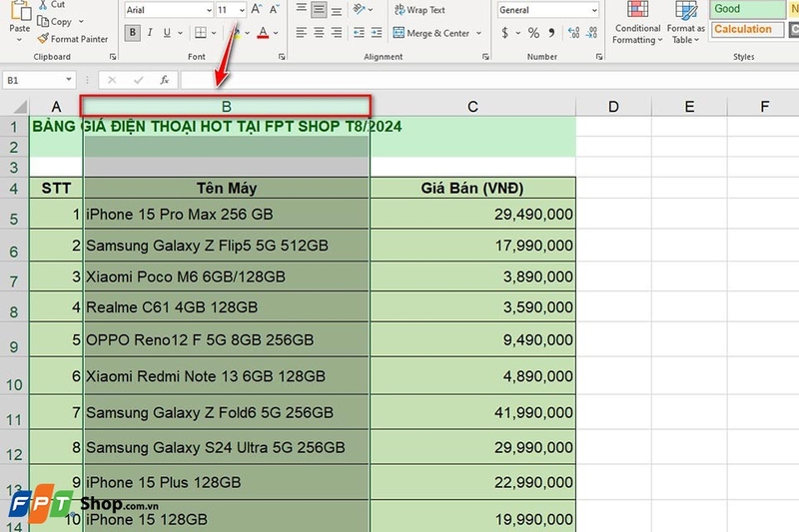This screenshot has height=532, width=799.
Task: Click the Decrease Decimal icon
Action: [x=591, y=33]
